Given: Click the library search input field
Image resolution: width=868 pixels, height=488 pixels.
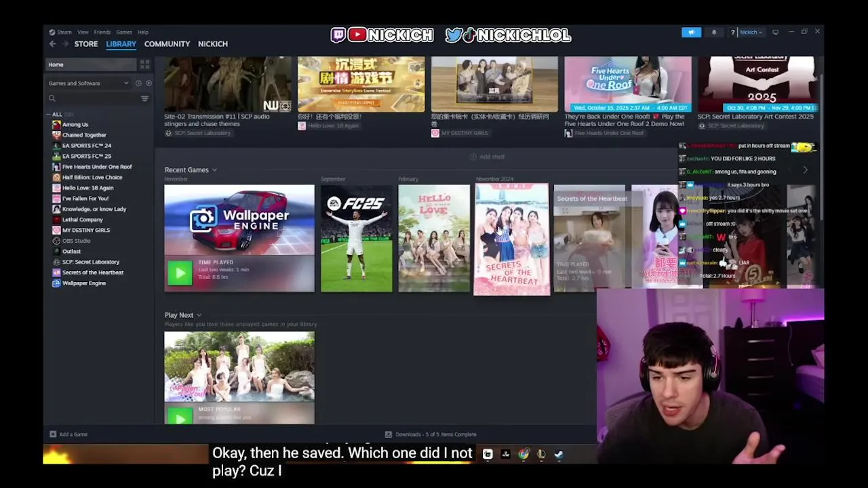Looking at the screenshot, I should (96, 99).
